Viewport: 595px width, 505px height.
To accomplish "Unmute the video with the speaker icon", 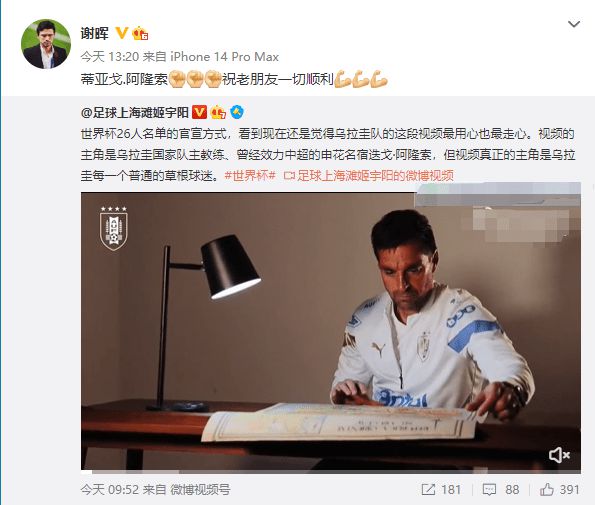I will [x=559, y=455].
